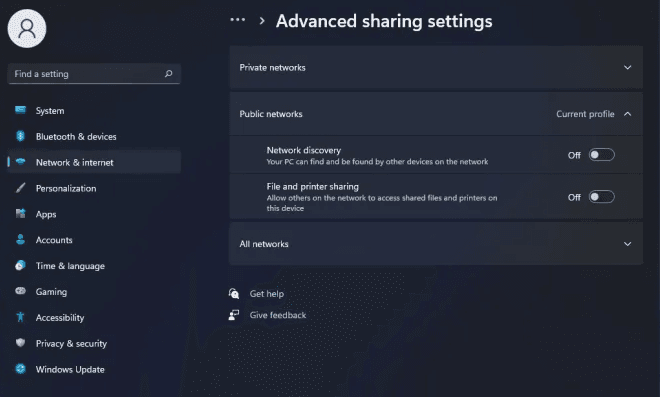
Task: Open the Get help link
Action: [266, 293]
